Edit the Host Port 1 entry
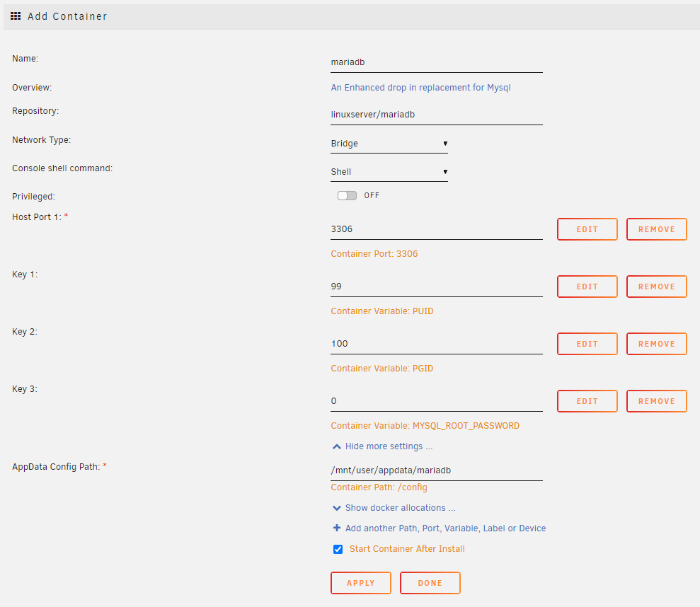This screenshot has height=607, width=700. 587,229
